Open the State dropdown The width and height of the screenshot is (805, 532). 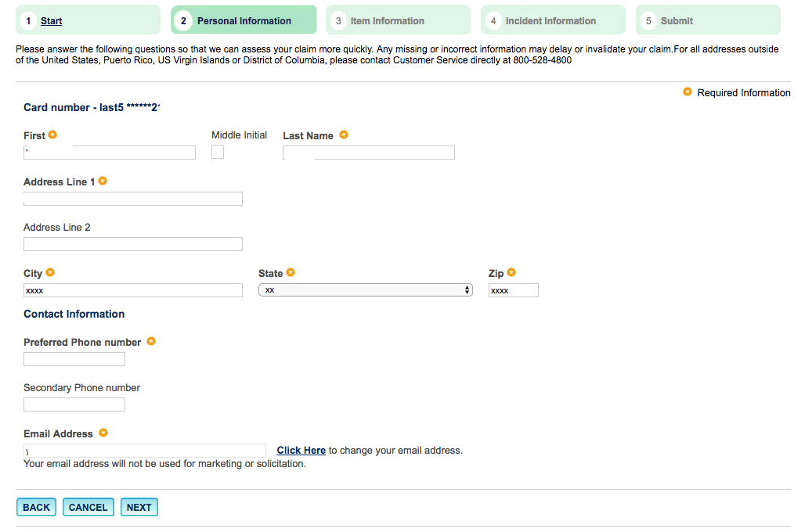(366, 289)
